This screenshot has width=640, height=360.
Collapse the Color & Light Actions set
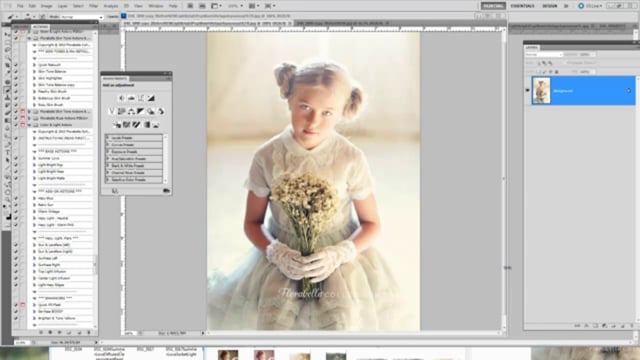29,124
